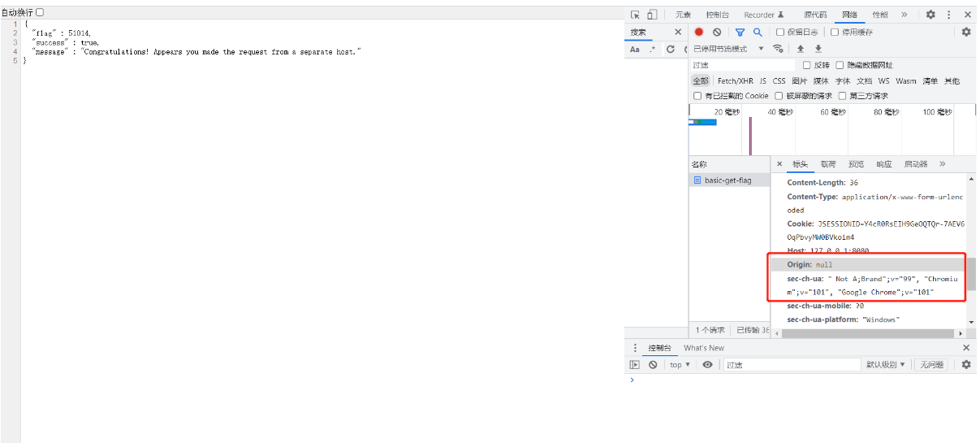980x443 pixels.
Task: Switch to the 元素 tab
Action: [x=683, y=15]
